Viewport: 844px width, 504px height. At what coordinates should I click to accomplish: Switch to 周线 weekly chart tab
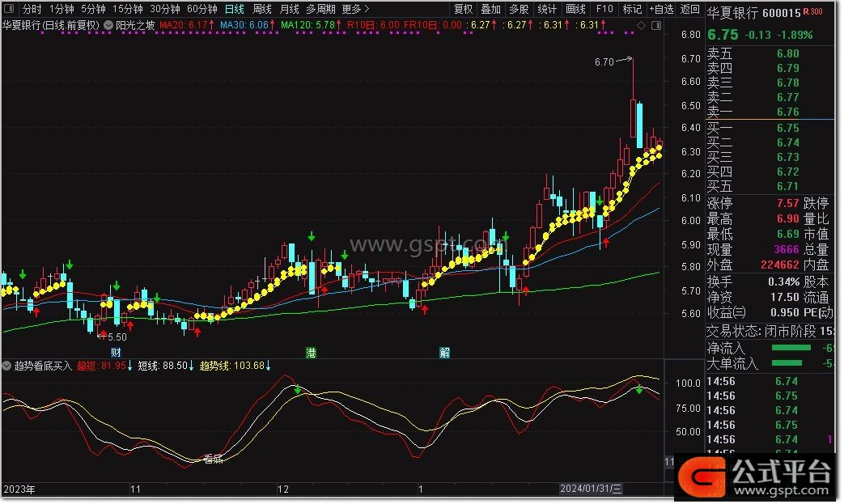262,9
